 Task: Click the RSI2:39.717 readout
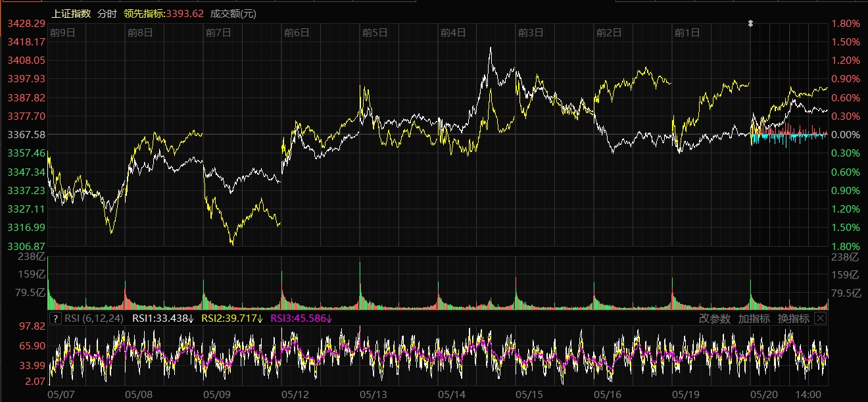click(231, 318)
